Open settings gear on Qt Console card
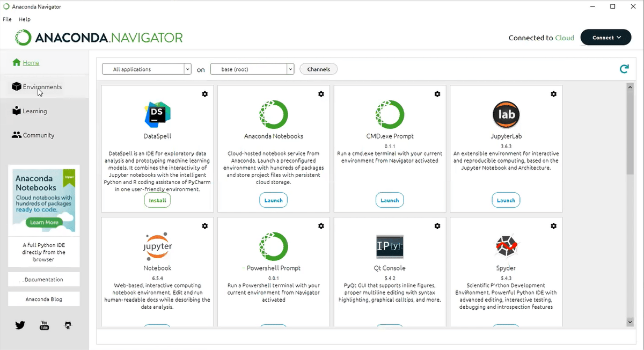Image resolution: width=644 pixels, height=350 pixels. 437,226
